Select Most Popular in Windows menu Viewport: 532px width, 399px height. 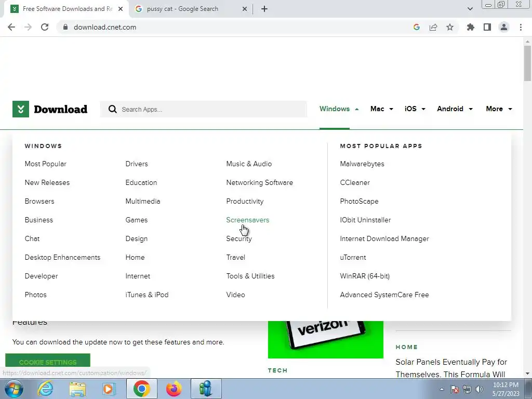(46, 164)
